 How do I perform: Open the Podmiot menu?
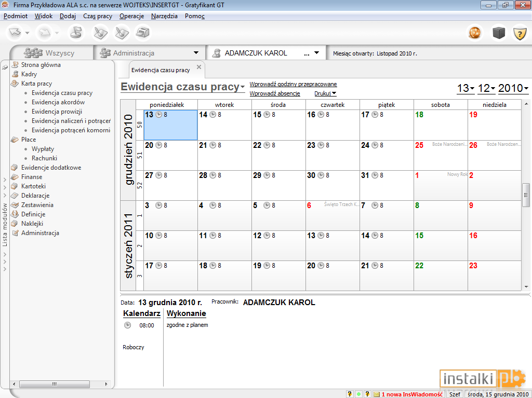click(x=16, y=16)
